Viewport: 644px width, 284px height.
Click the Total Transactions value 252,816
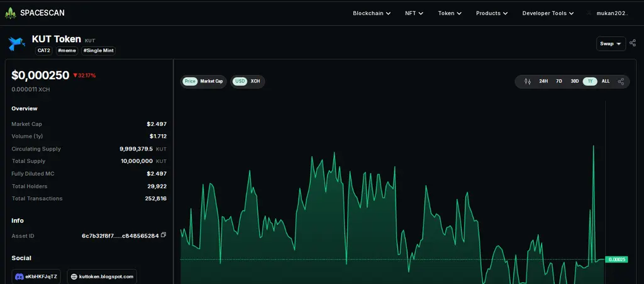156,198
